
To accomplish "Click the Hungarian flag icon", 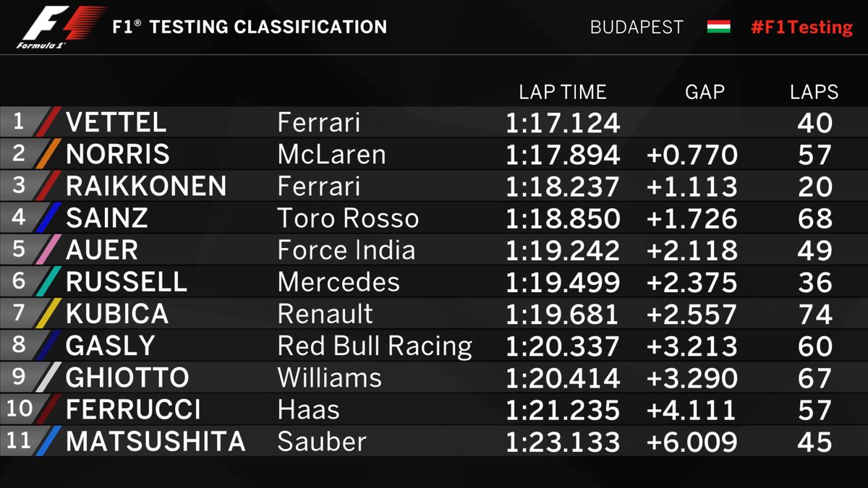I will 718,27.
